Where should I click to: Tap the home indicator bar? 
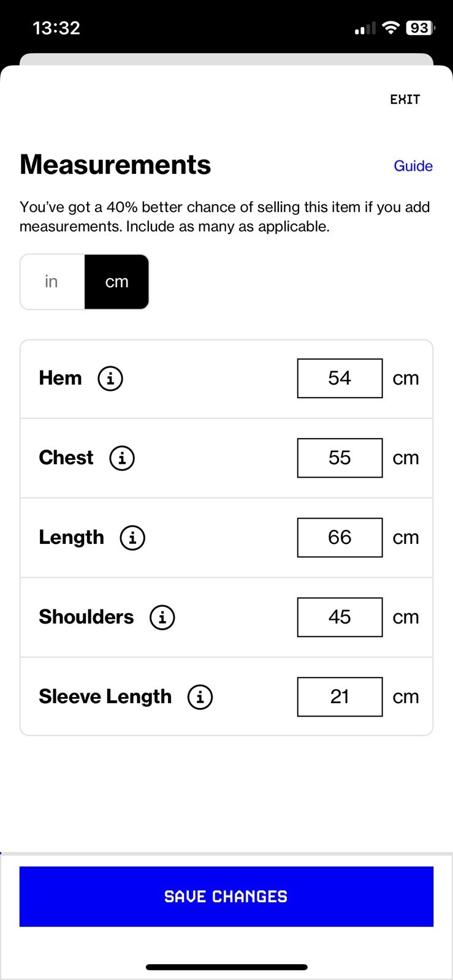point(226,967)
